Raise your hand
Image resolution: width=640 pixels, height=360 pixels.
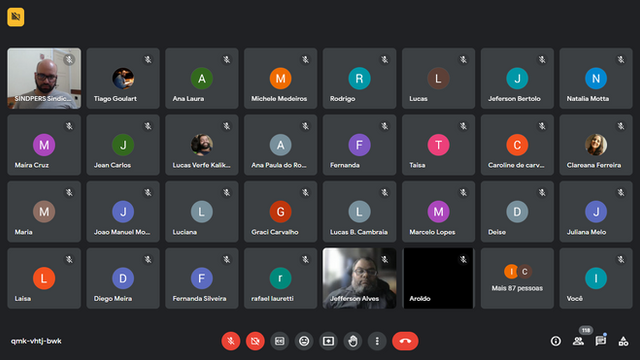[353, 341]
